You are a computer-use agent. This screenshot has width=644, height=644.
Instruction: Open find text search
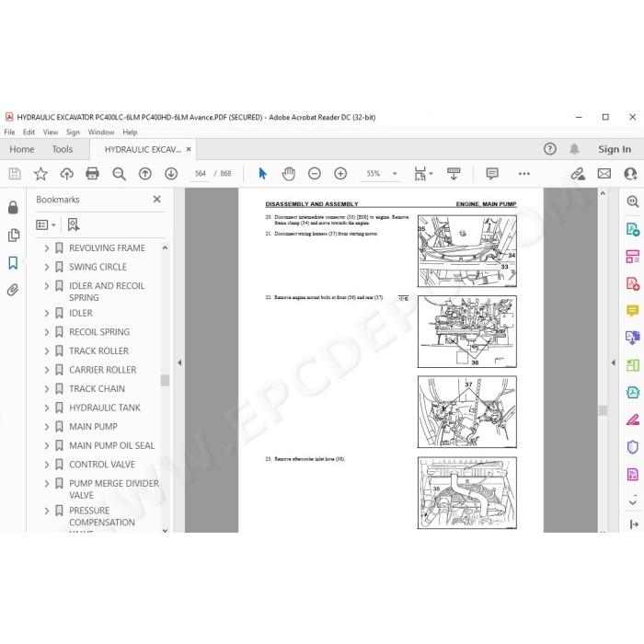(119, 174)
